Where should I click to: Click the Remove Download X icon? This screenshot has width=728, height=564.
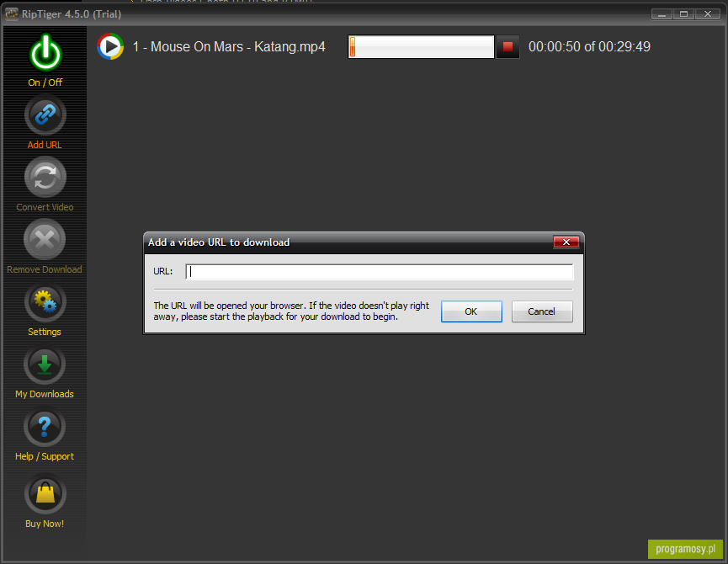[x=45, y=240]
